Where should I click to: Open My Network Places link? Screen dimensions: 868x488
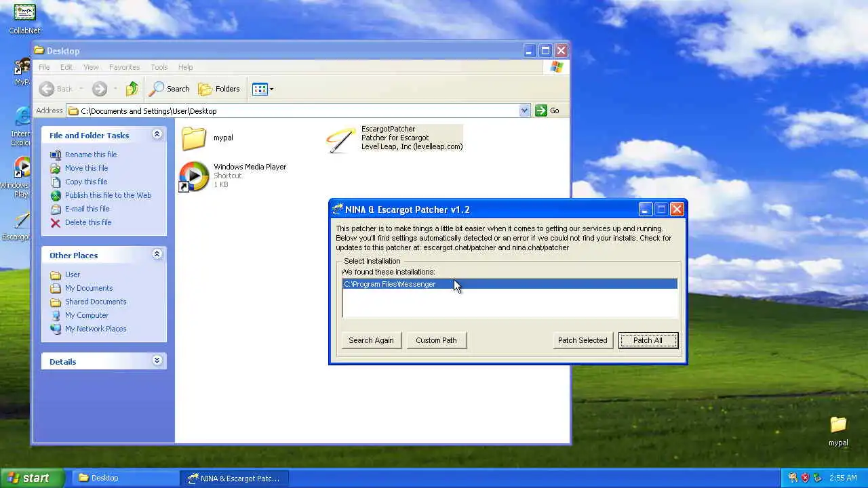coord(96,329)
